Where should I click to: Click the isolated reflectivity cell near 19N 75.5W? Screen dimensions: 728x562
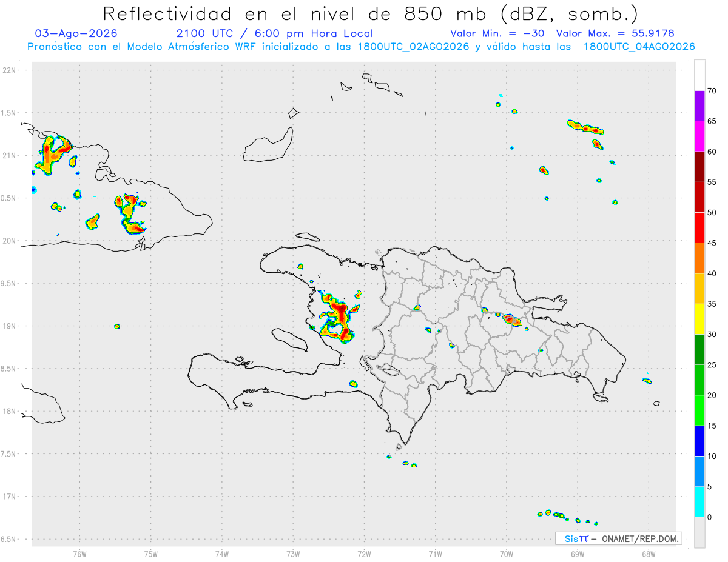pyautogui.click(x=117, y=326)
